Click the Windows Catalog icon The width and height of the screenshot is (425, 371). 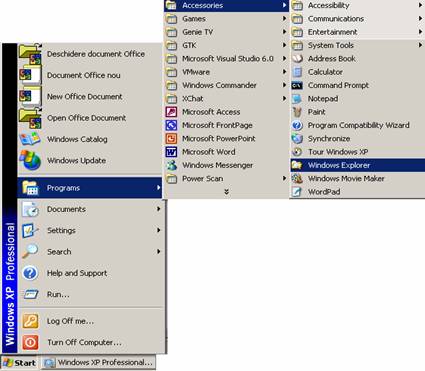(x=30, y=139)
